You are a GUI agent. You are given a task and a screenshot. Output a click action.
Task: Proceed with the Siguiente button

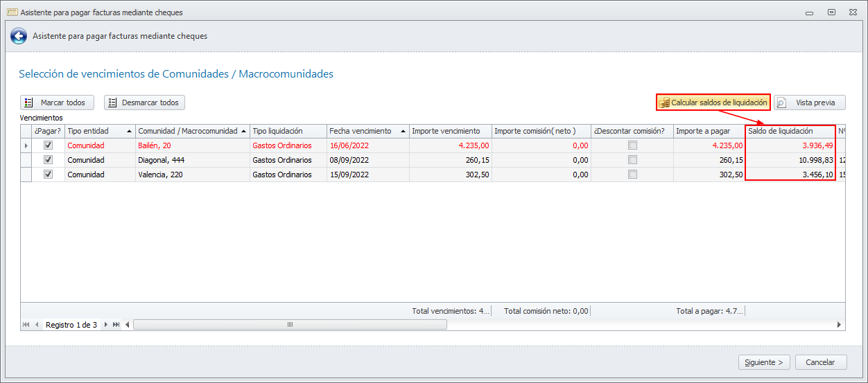click(763, 362)
